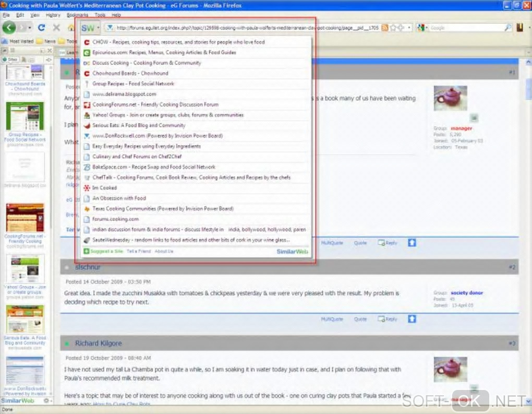
Task: Select Im Cooked entry
Action: click(x=196, y=188)
